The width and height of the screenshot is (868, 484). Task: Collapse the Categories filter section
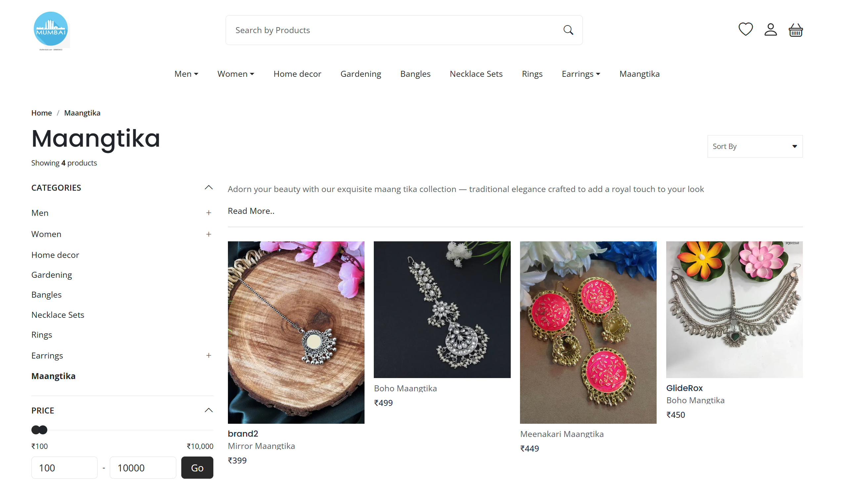(x=209, y=187)
